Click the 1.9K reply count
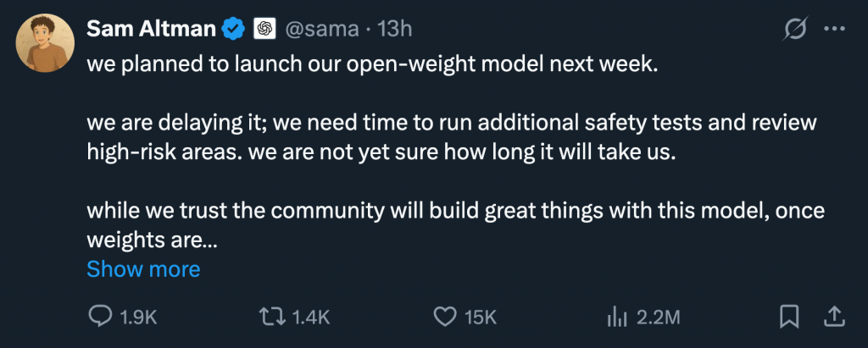The width and height of the screenshot is (868, 348). click(139, 318)
